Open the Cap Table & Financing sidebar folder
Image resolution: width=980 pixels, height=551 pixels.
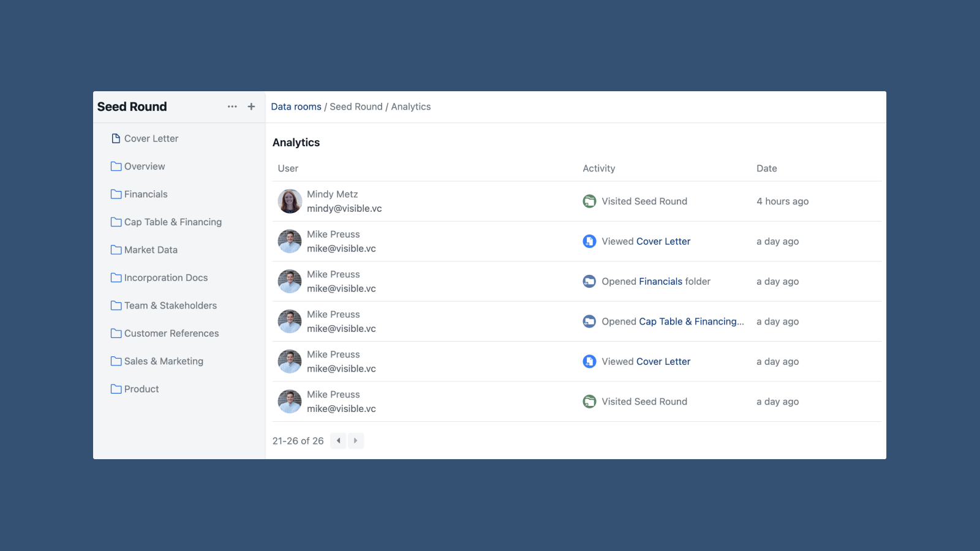coord(166,222)
